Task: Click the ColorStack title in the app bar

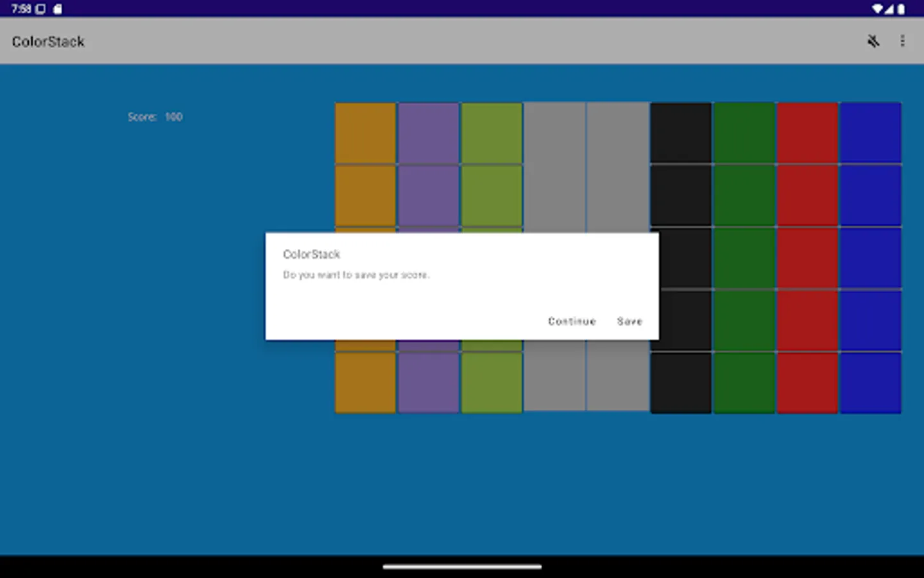Action: point(48,41)
